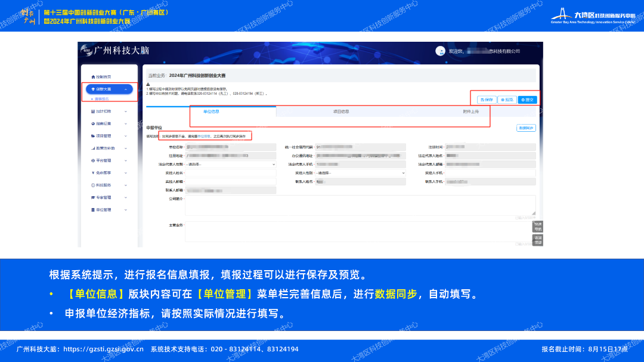This screenshot has width=644, height=362.
Task: Collapse the 创新大赛 menu with its chevron
Action: (126, 89)
